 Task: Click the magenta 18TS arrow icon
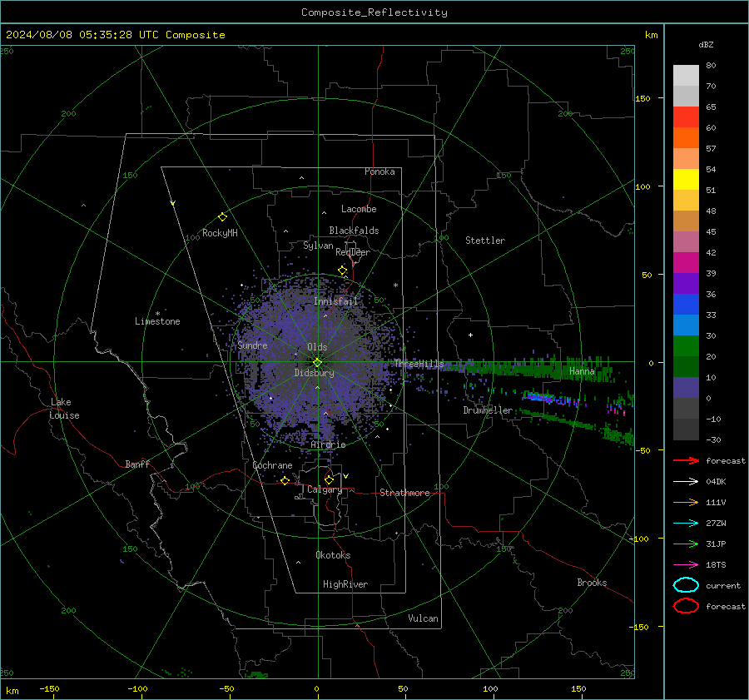coord(686,565)
